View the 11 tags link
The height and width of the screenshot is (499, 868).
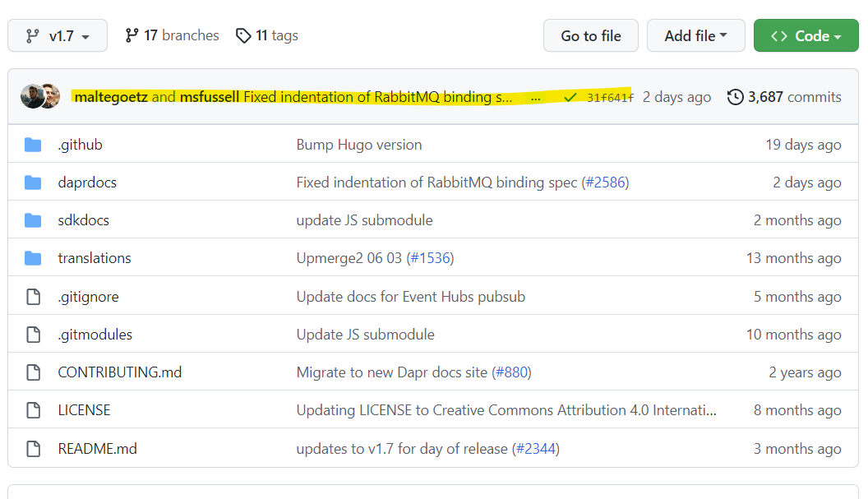(x=267, y=35)
